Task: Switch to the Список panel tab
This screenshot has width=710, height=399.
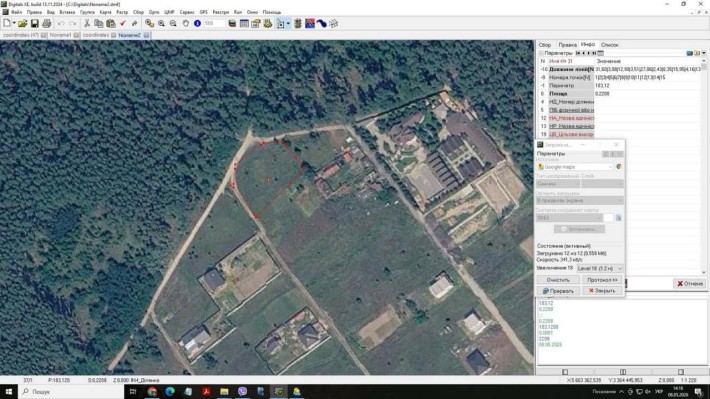Action: tap(609, 45)
